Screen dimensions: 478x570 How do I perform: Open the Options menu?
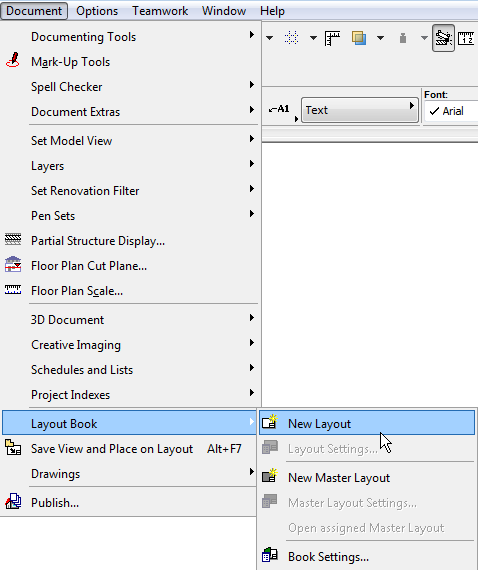(x=97, y=11)
